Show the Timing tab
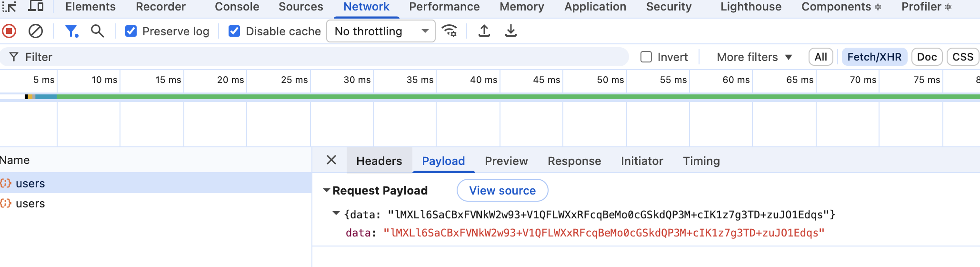980x267 pixels. [x=701, y=161]
